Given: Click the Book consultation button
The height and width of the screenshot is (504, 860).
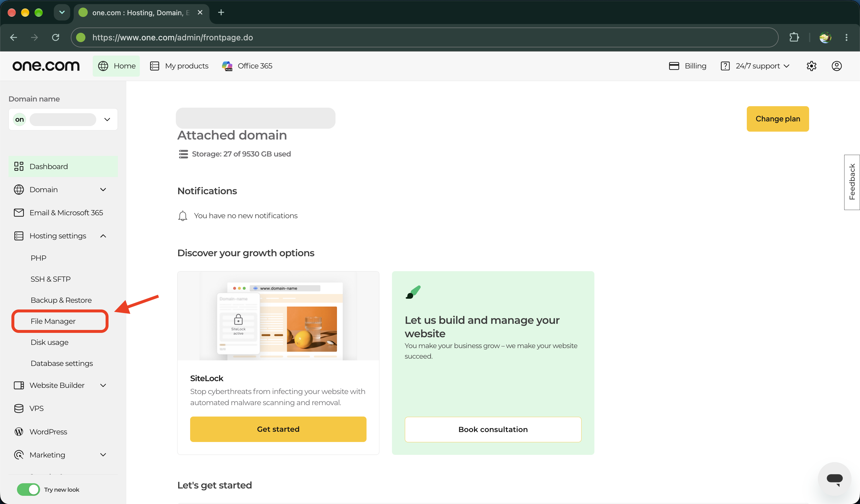Looking at the screenshot, I should click(x=493, y=429).
